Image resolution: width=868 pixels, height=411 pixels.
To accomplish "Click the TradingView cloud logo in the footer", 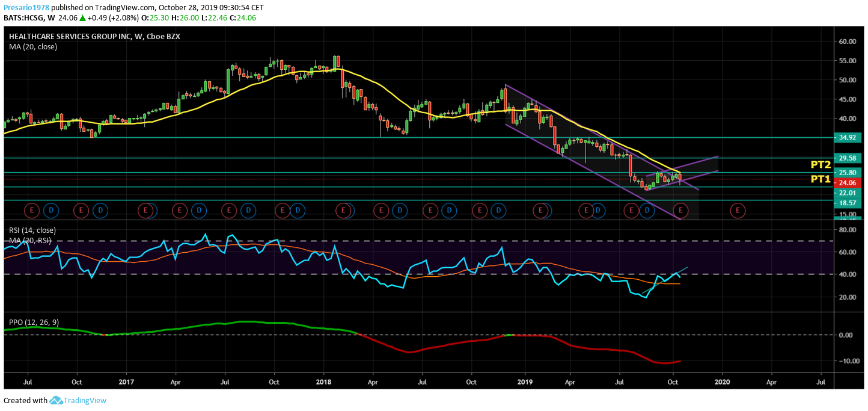I will (57, 400).
